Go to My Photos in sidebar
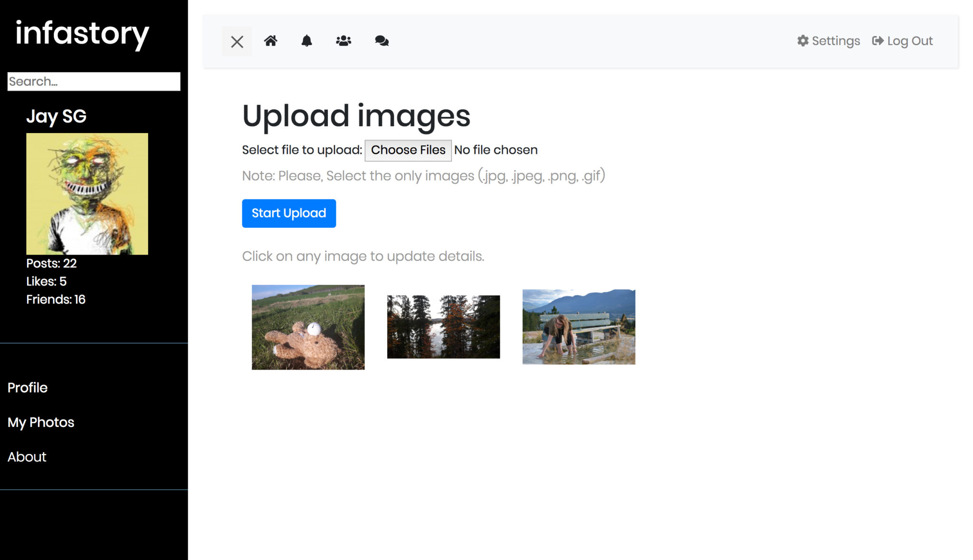 pos(41,422)
